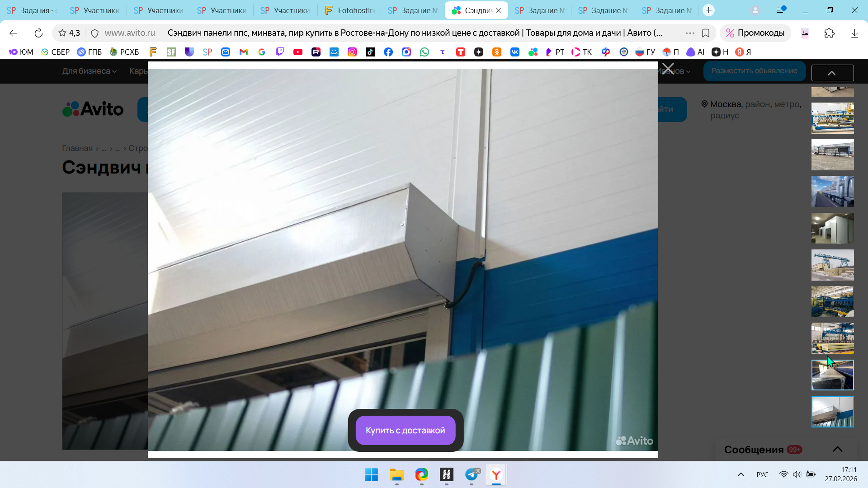Screen dimensions: 868x488
Task: Select the blue crane thumbnail
Action: pos(832,265)
